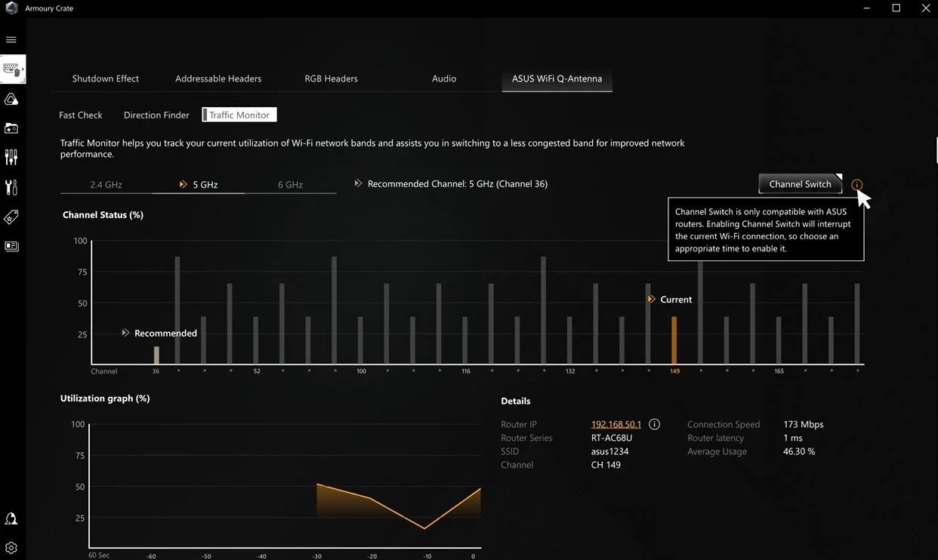Click channel label 100 on the axis
Image resolution: width=938 pixels, height=560 pixels.
[x=361, y=371]
